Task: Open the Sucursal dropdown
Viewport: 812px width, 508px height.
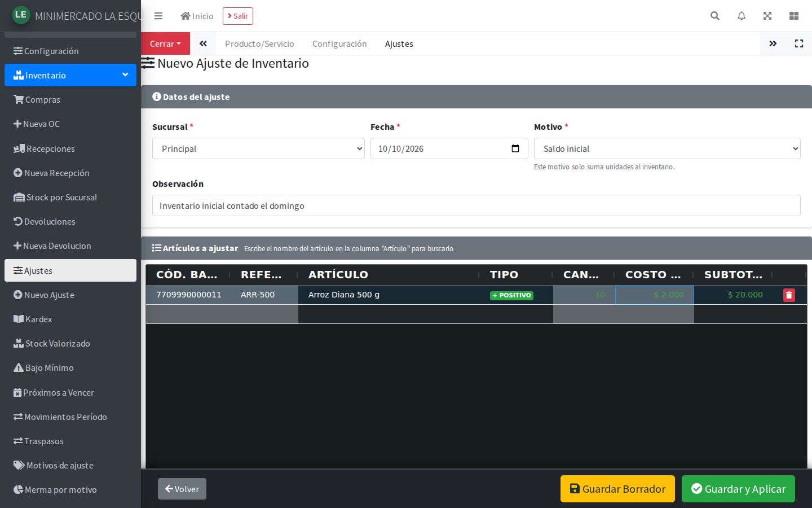Action: 258,148
